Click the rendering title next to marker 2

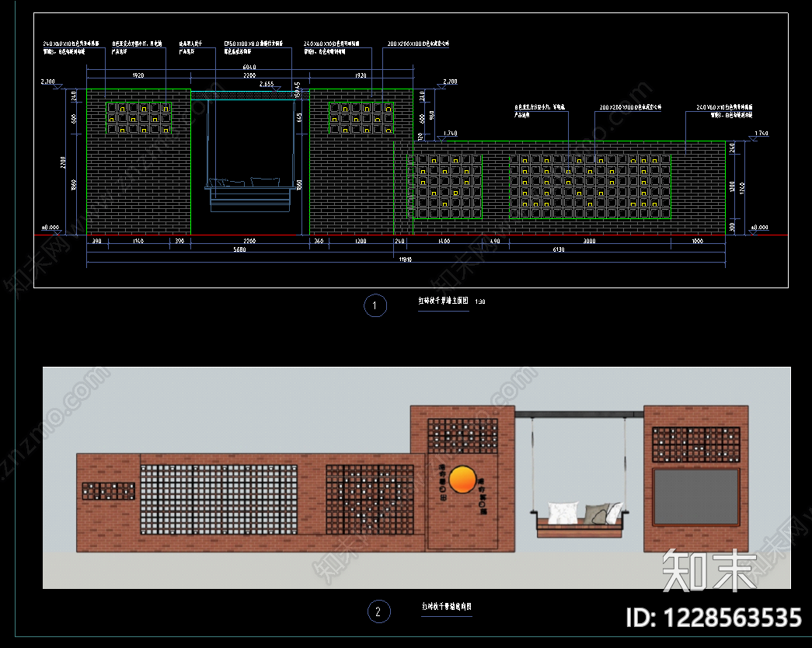446,606
